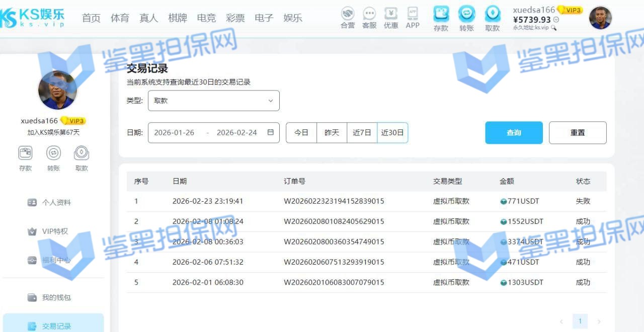Click the 优惠 promotions icon in header
644x332 pixels.
[x=391, y=14]
